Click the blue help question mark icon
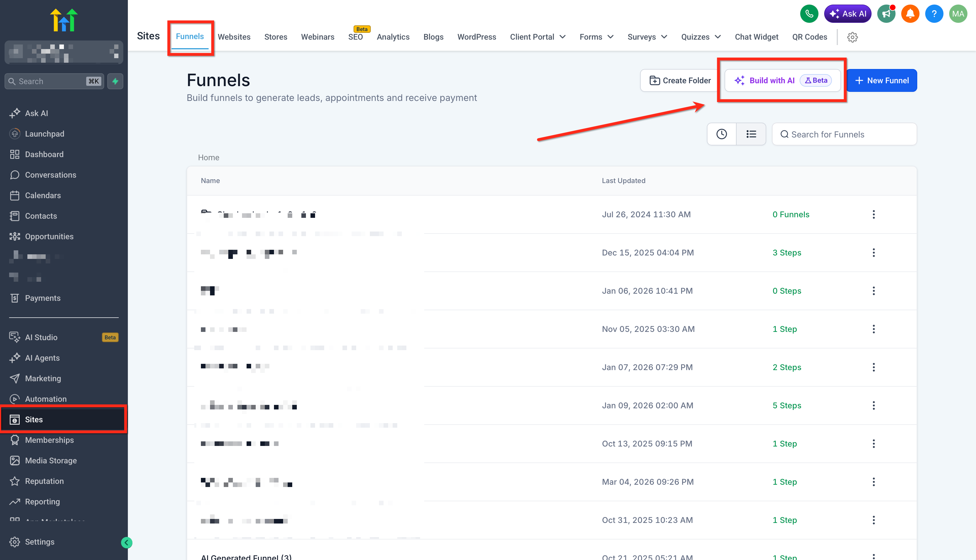The image size is (976, 560). (x=934, y=14)
